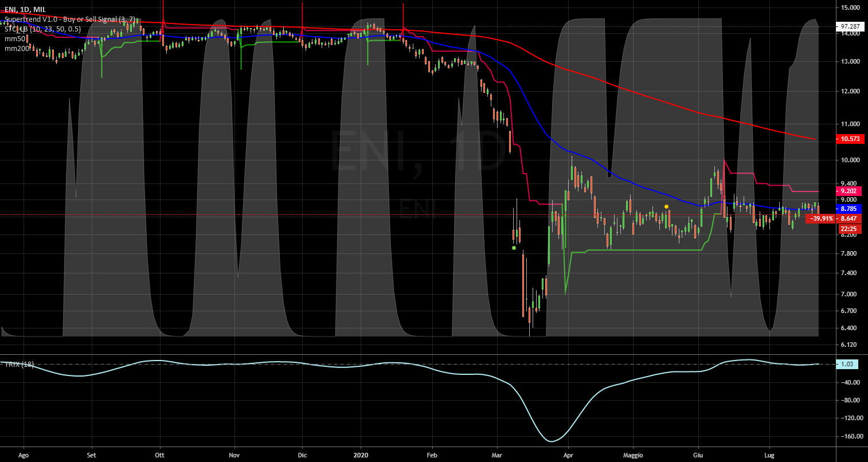The height and width of the screenshot is (462, 868).
Task: Click the Mar label on time axis
Action: [x=498, y=456]
